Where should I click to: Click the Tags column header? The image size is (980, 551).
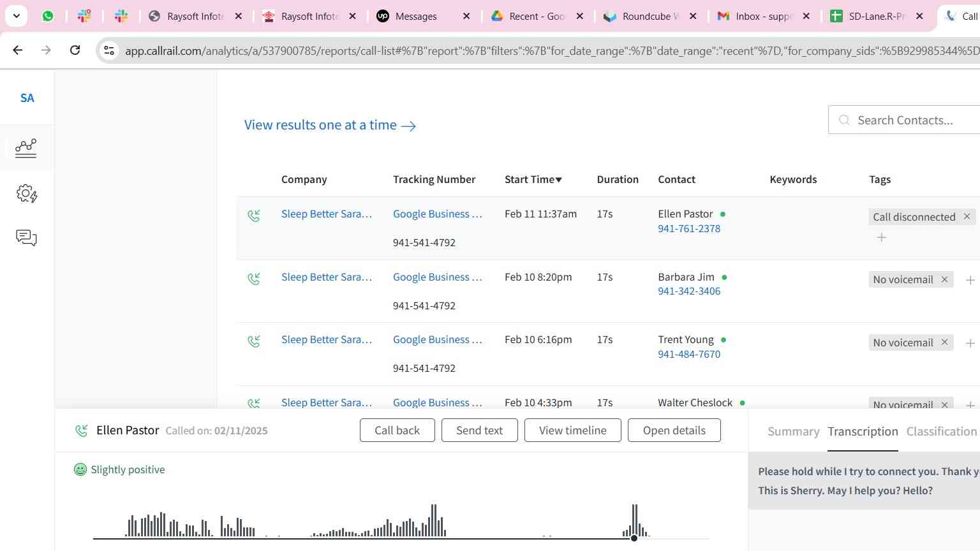pos(880,179)
